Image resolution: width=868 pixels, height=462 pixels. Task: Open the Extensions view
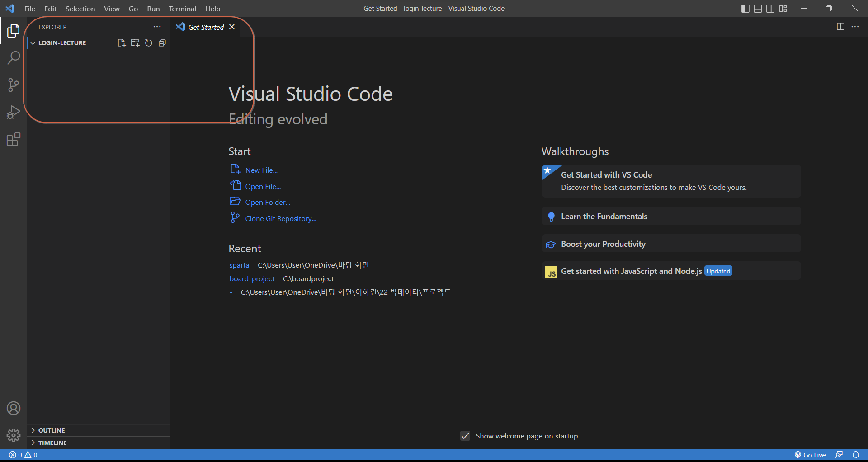(x=14, y=139)
